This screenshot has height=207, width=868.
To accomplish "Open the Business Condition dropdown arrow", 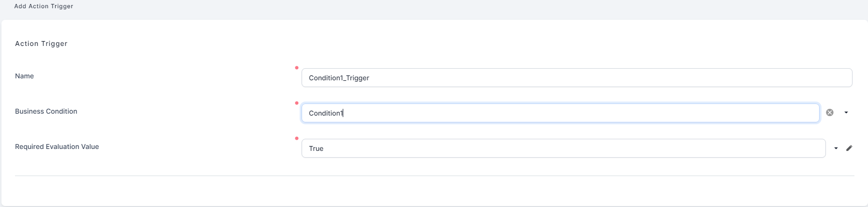I will [846, 113].
